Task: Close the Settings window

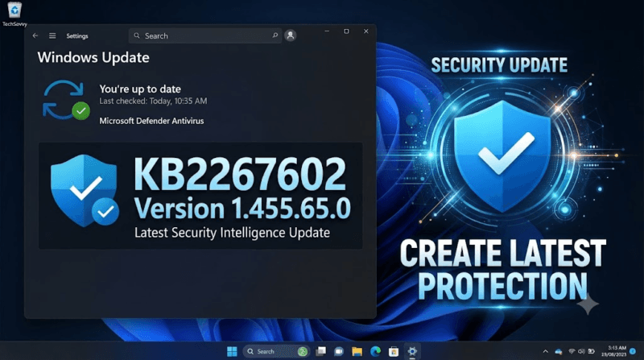Action: coord(366,31)
